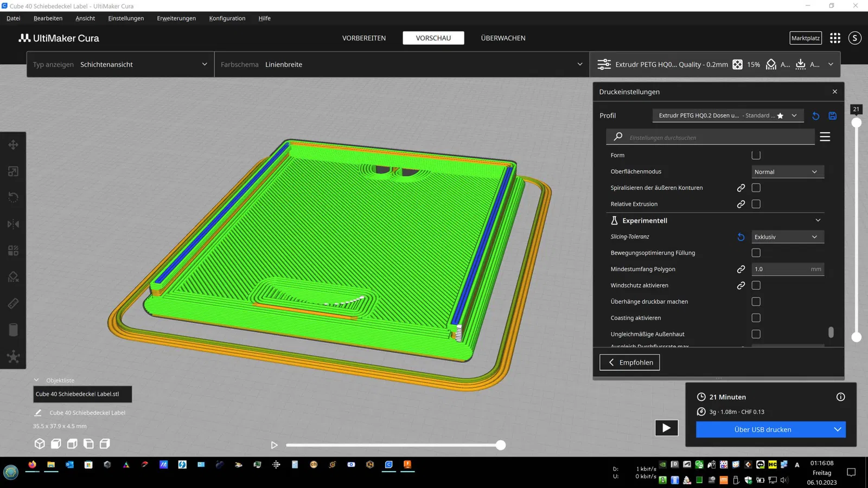This screenshot has width=868, height=488.
Task: Toggle Windschutz aktivieren checkbox
Action: click(x=756, y=285)
